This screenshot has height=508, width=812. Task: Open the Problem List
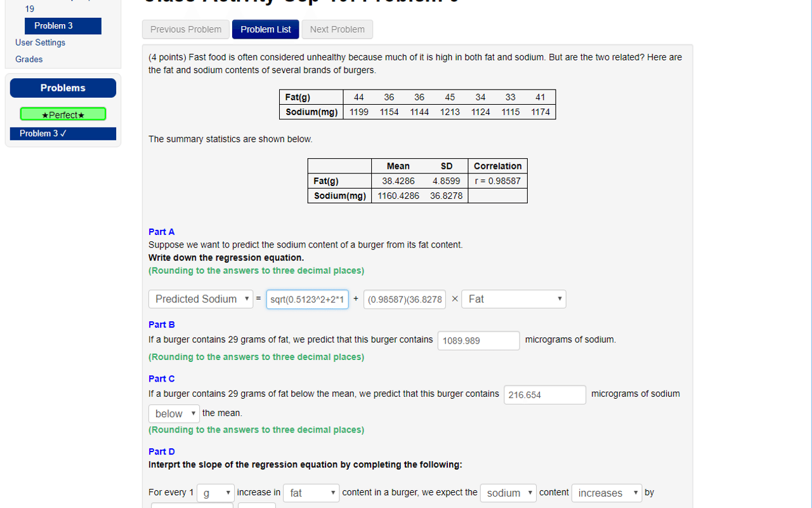click(x=266, y=29)
